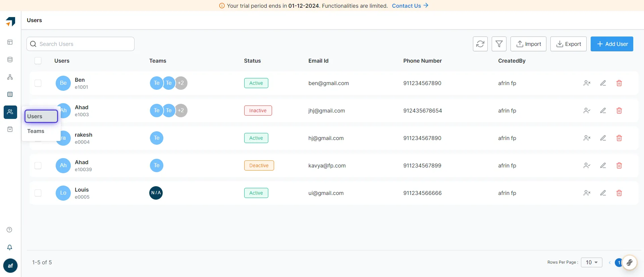
Task: Edit the user with email jhj@gmail.com
Action: click(x=603, y=111)
